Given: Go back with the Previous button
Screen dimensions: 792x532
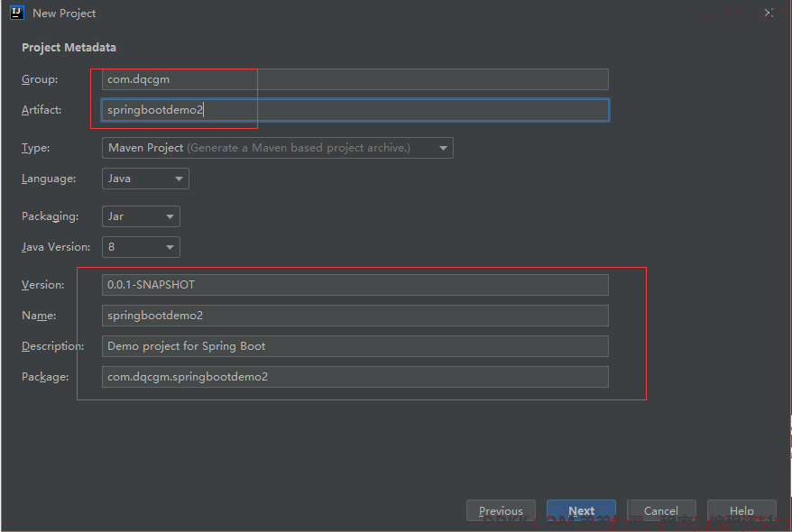Looking at the screenshot, I should pos(501,510).
